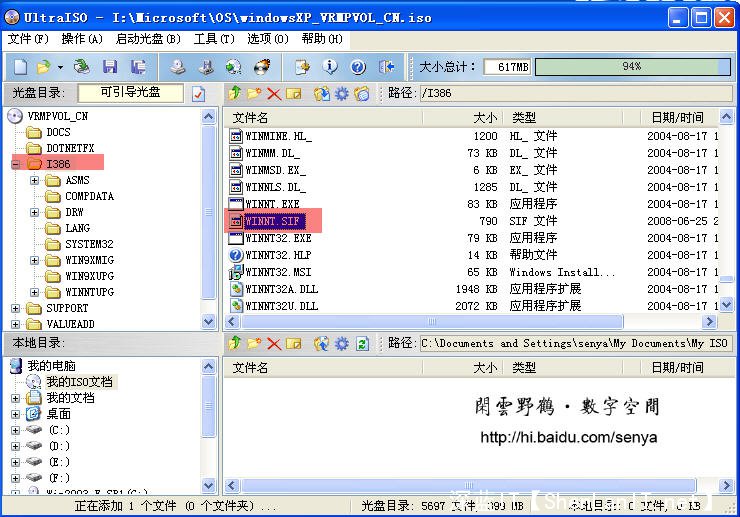Click the Rename icon in the image pane
Viewport: 740px width, 517px height.
click(x=294, y=93)
